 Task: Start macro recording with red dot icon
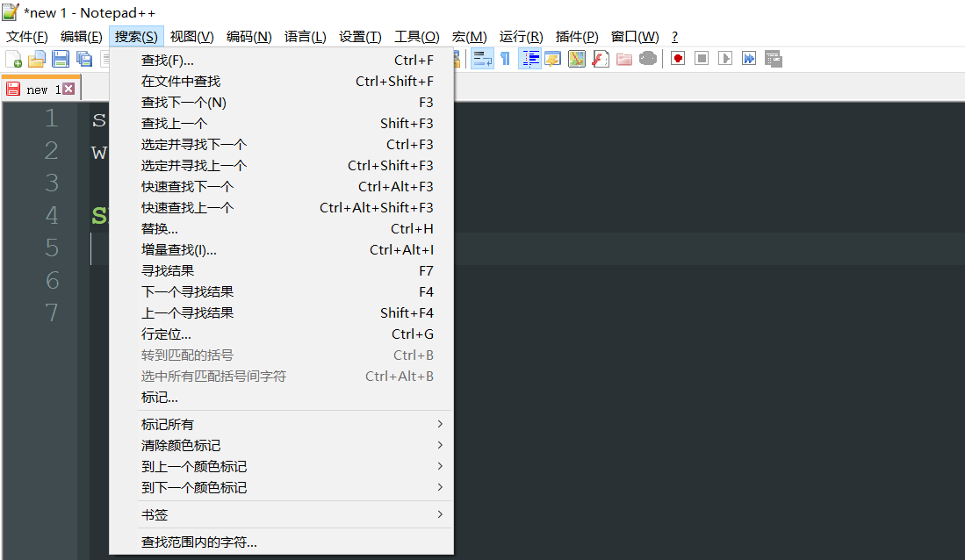pos(678,59)
